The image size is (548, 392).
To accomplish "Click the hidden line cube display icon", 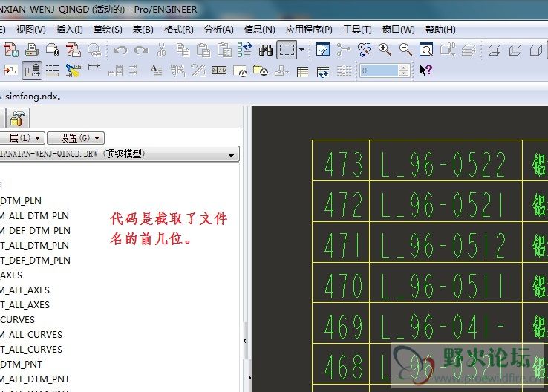I will coord(515,50).
